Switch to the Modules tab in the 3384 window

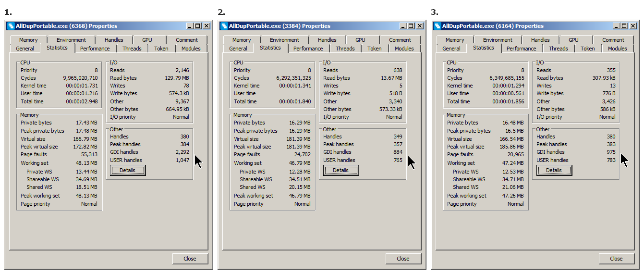pos(404,49)
